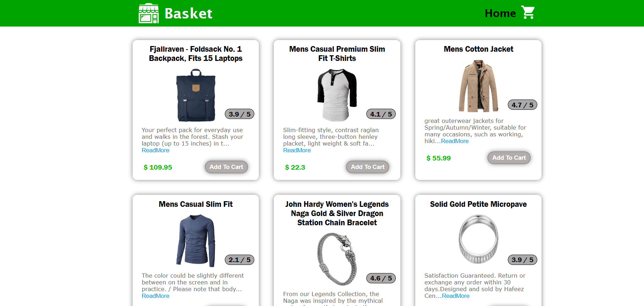Expand ReadMore for Slim Fit T-Shirts description
The width and height of the screenshot is (644, 306).
(297, 150)
